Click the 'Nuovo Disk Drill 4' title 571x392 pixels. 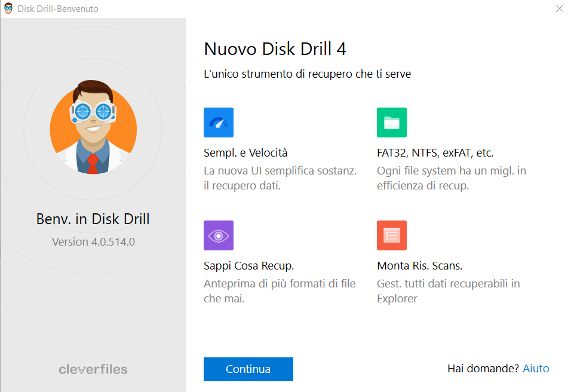tap(275, 48)
